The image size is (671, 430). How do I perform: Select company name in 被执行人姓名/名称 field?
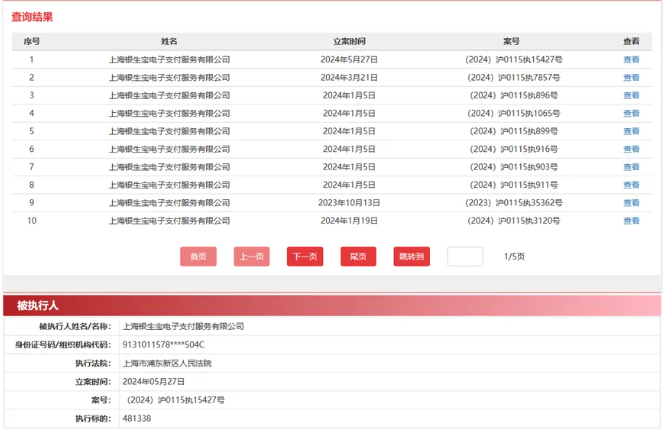[183, 326]
